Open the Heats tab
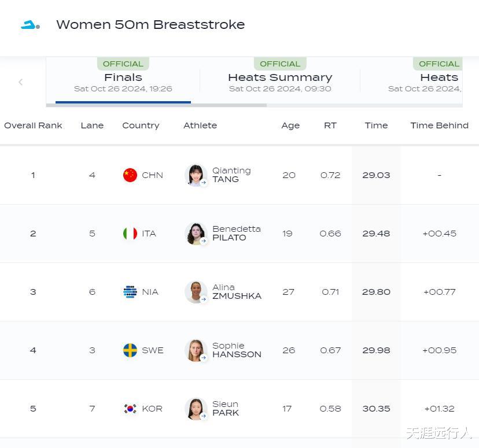 coord(439,82)
